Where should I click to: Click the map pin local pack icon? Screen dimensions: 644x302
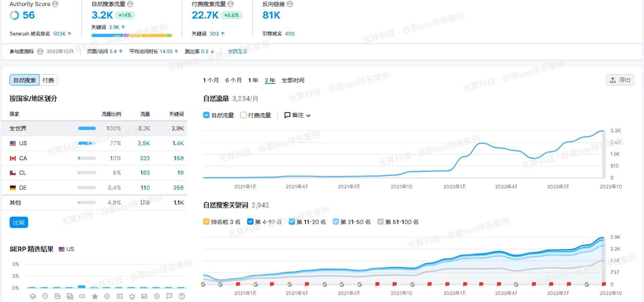coord(45,296)
